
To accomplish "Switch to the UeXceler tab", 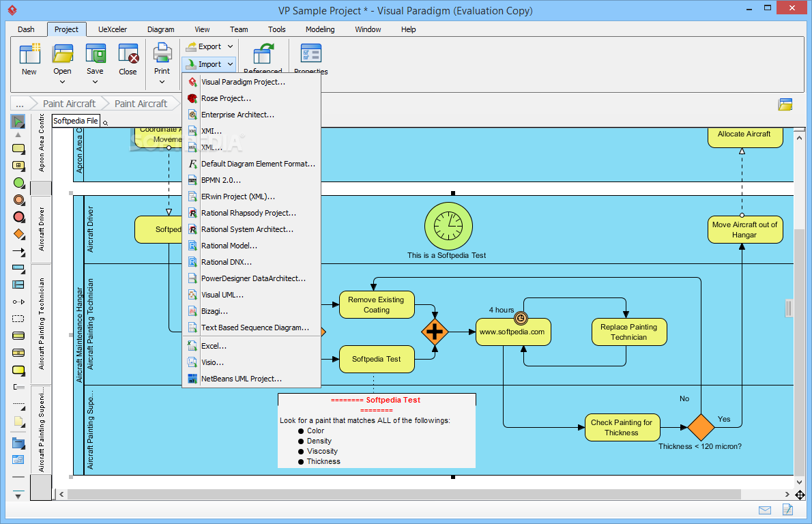I will tap(113, 29).
